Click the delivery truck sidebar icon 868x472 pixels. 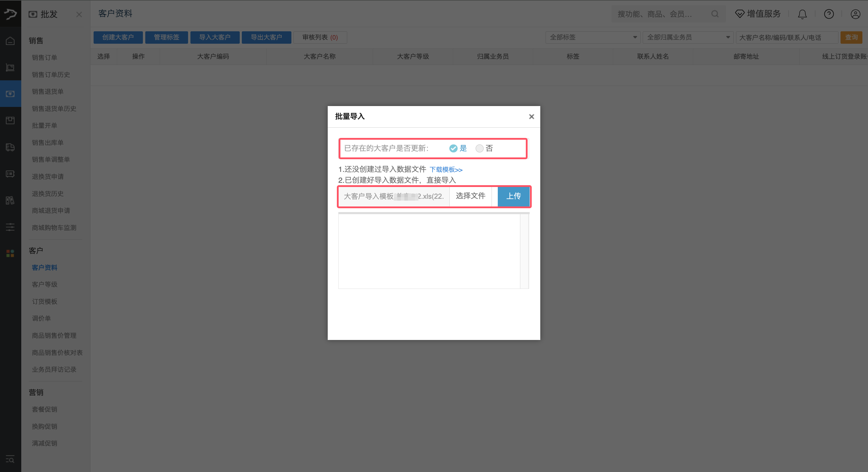click(10, 147)
